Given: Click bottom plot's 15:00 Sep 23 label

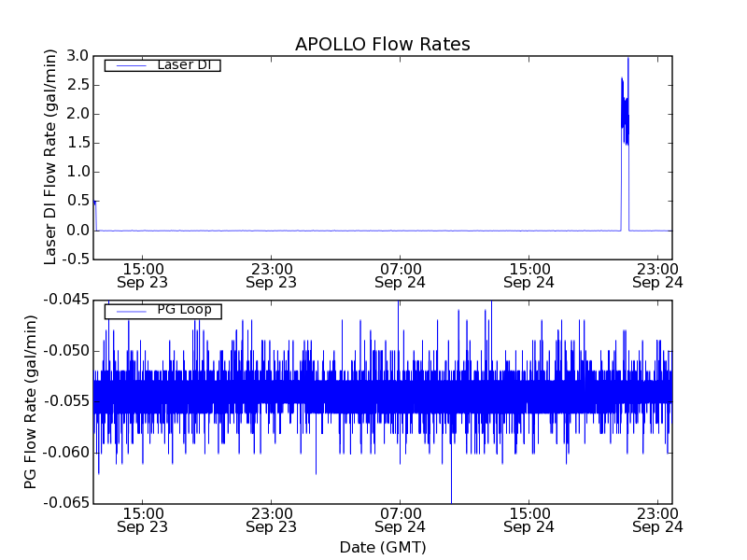Looking at the screenshot, I should tap(143, 521).
